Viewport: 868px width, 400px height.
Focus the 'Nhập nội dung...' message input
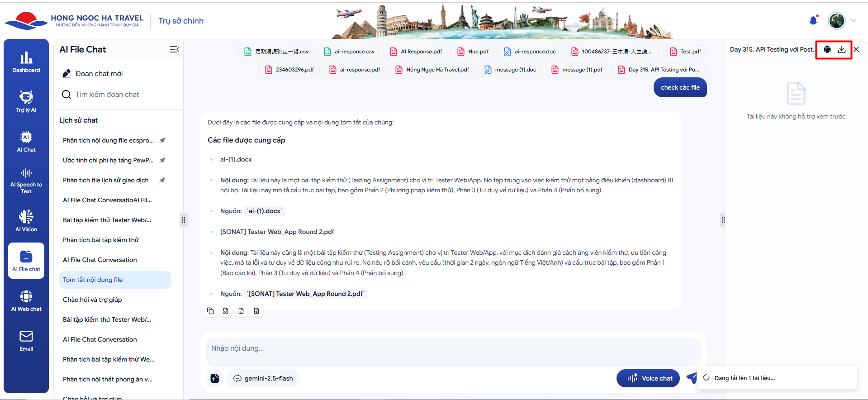point(452,348)
